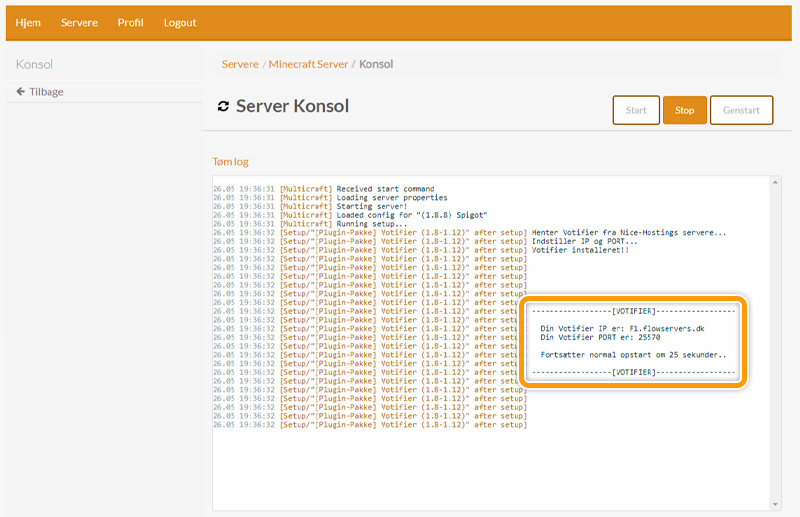Click 'Henter Votifier fra Nice-Hostings servere...' text
This screenshot has width=800, height=517.
629,233
